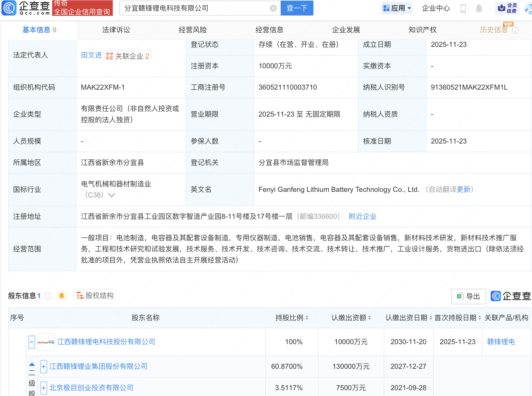Clear the search box text
This screenshot has width=532, height=396.
273,8
